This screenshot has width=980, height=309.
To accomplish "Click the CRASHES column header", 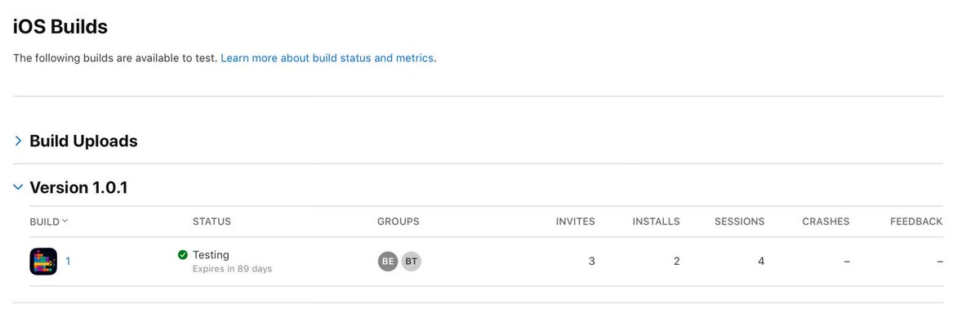I will click(x=826, y=222).
